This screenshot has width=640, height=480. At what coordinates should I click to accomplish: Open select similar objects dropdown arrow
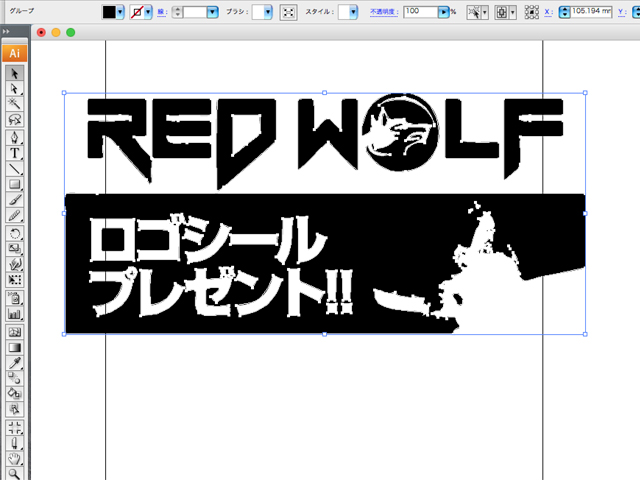[484, 12]
